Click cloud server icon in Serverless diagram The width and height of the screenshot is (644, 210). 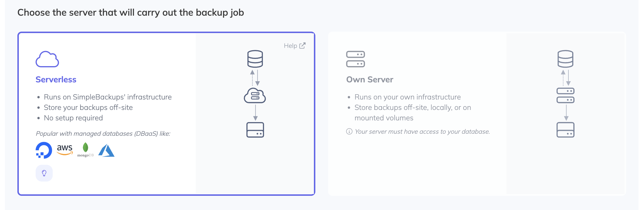point(255,96)
